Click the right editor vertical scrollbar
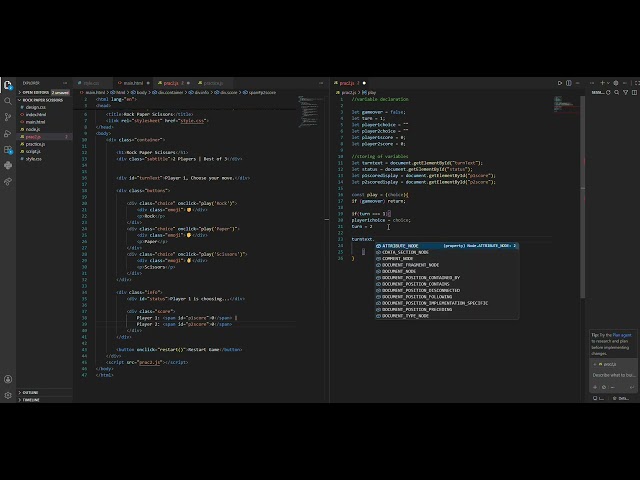 pos(582,197)
